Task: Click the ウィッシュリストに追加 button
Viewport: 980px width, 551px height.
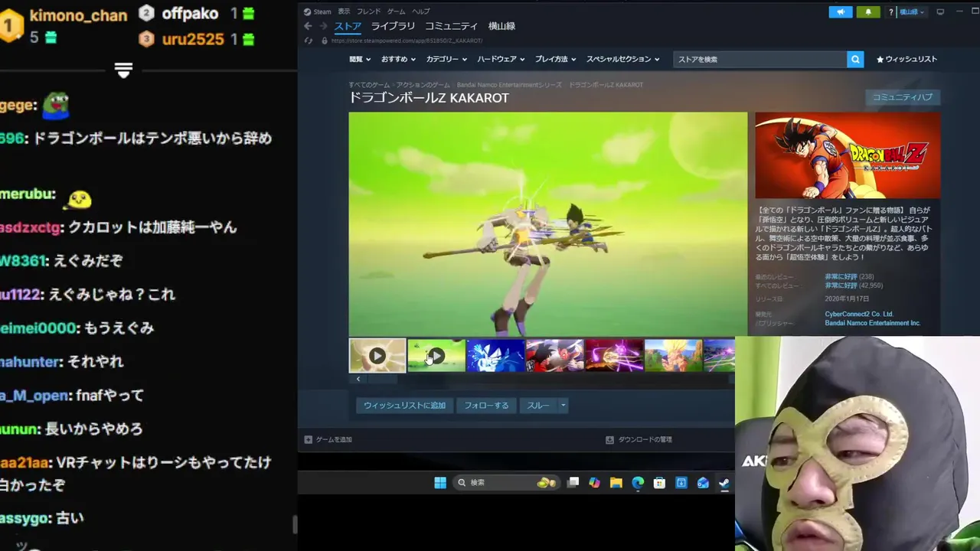Action: 404,406
